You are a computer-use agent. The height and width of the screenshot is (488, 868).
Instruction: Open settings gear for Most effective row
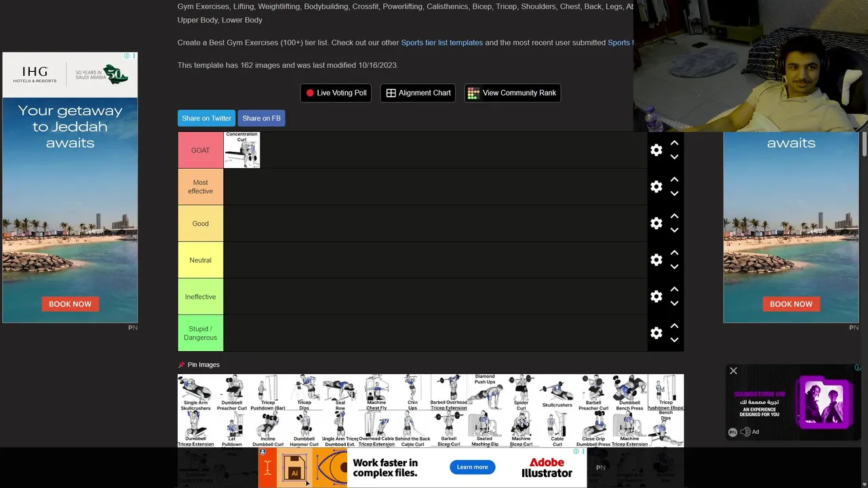coord(656,187)
